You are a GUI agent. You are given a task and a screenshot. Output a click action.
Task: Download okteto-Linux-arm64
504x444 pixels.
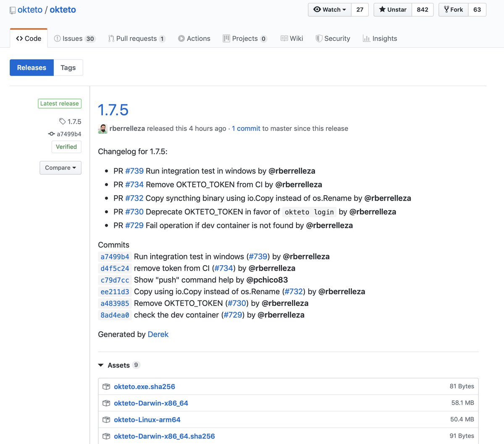coord(147,420)
